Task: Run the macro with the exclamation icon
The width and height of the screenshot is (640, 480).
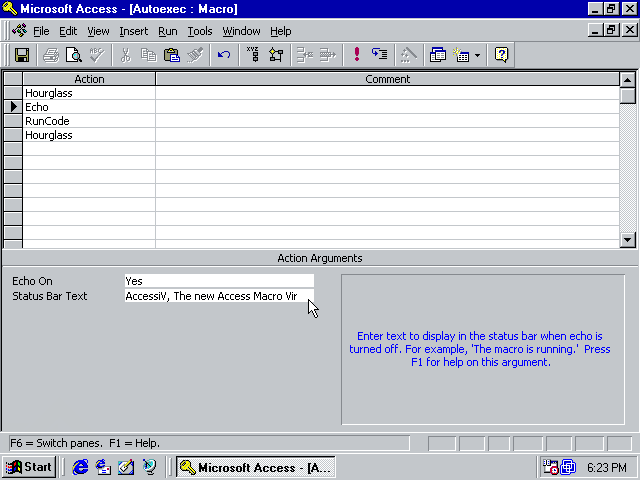Action: point(357,55)
